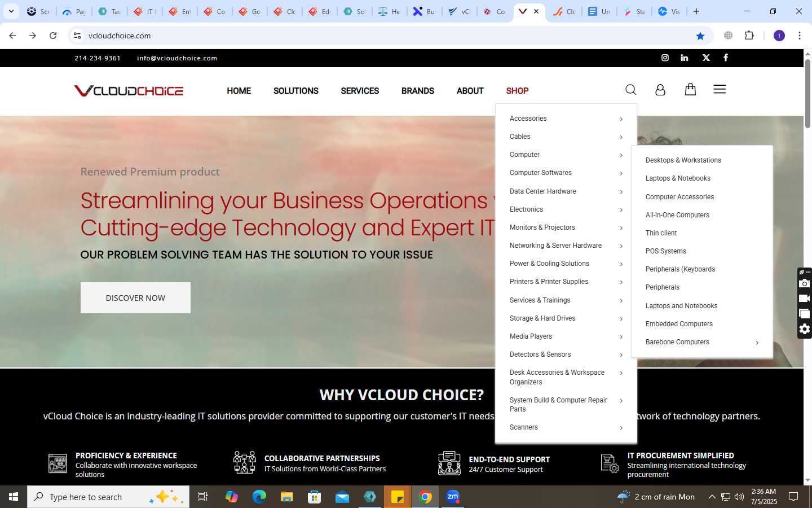The width and height of the screenshot is (812, 508).
Task: Open the browser extensions puzzle icon
Action: 749,36
